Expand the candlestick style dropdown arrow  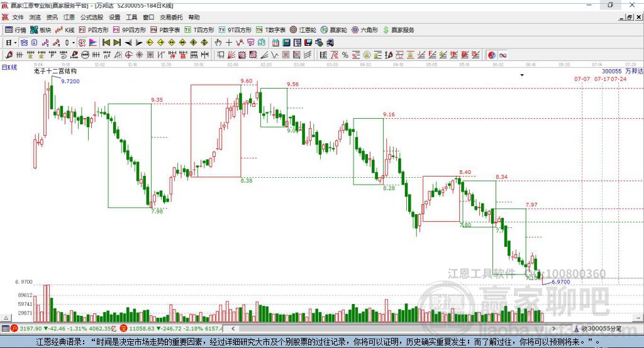[x=74, y=43]
